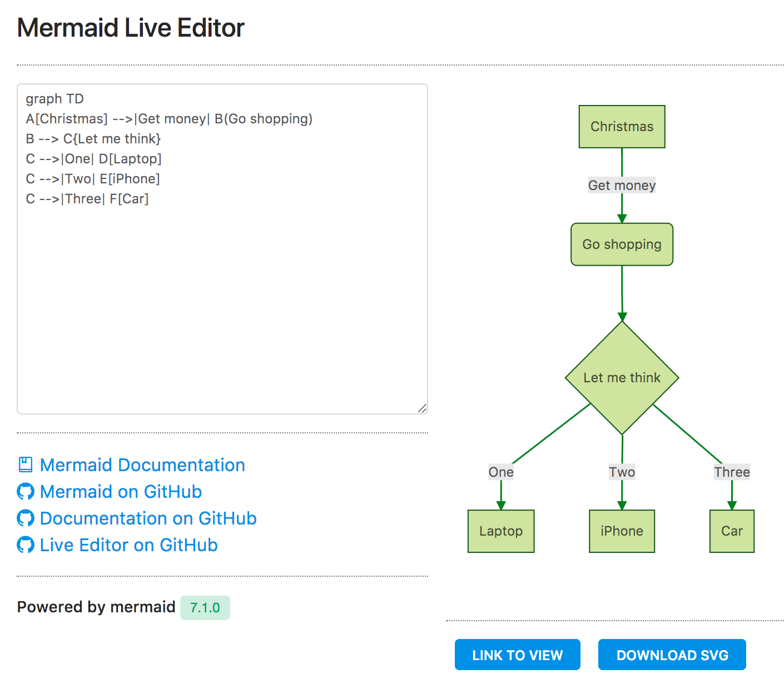This screenshot has width=784, height=689.
Task: Click the Mermaid Documentation book icon
Action: (25, 465)
